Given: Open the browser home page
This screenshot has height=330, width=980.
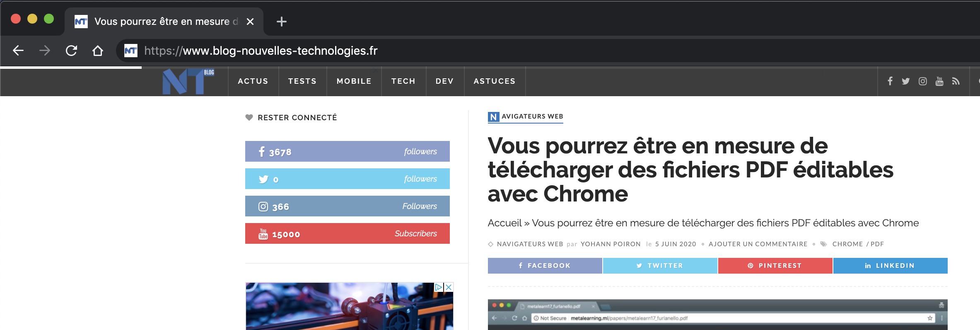Looking at the screenshot, I should point(98,51).
